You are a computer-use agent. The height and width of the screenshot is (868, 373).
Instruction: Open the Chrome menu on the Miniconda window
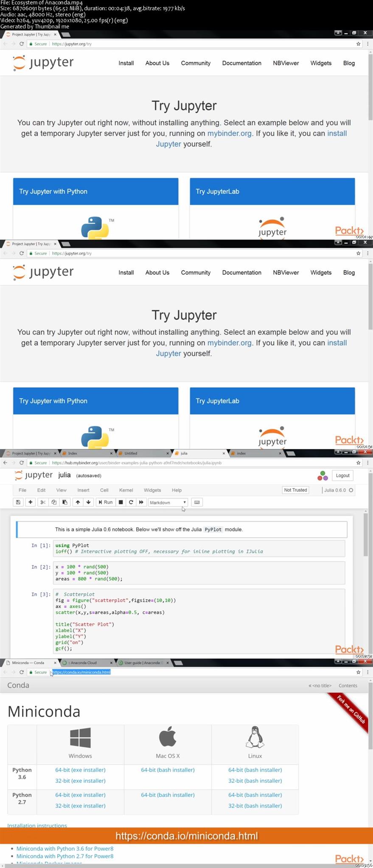pos(367,672)
